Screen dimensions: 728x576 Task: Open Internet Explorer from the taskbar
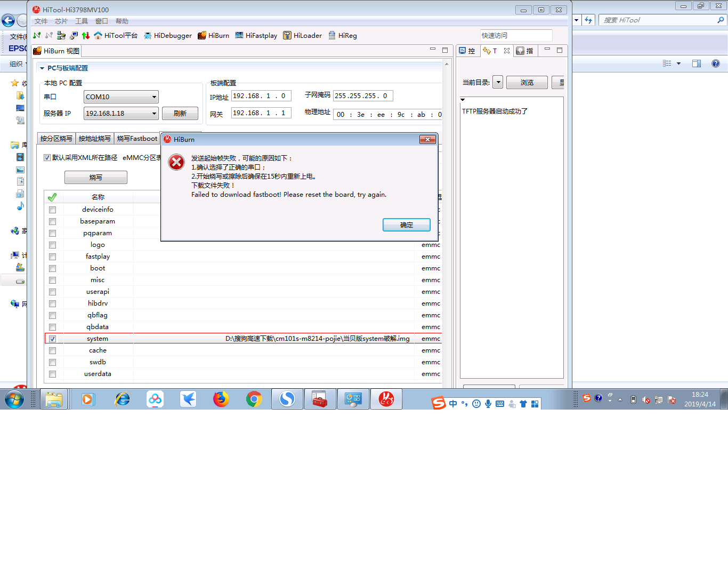tap(122, 399)
